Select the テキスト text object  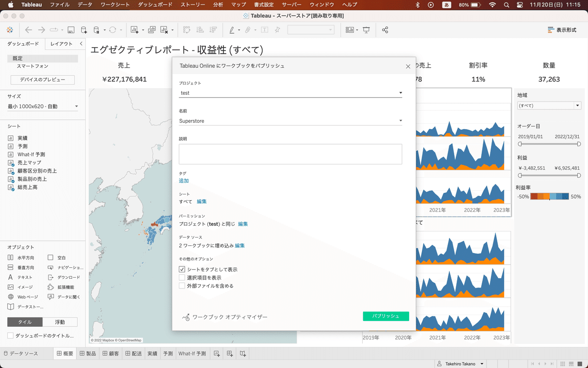click(x=20, y=277)
